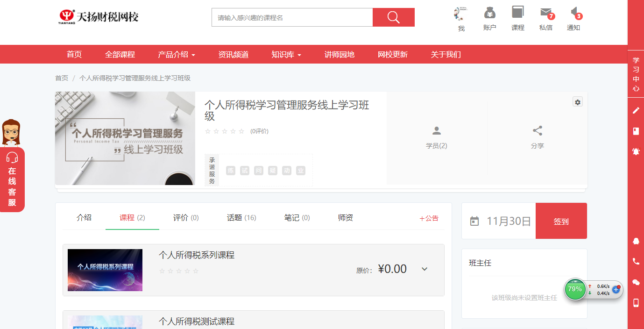This screenshot has height=329, width=644.
Task: Click the +公告 announcement link
Action: point(429,218)
